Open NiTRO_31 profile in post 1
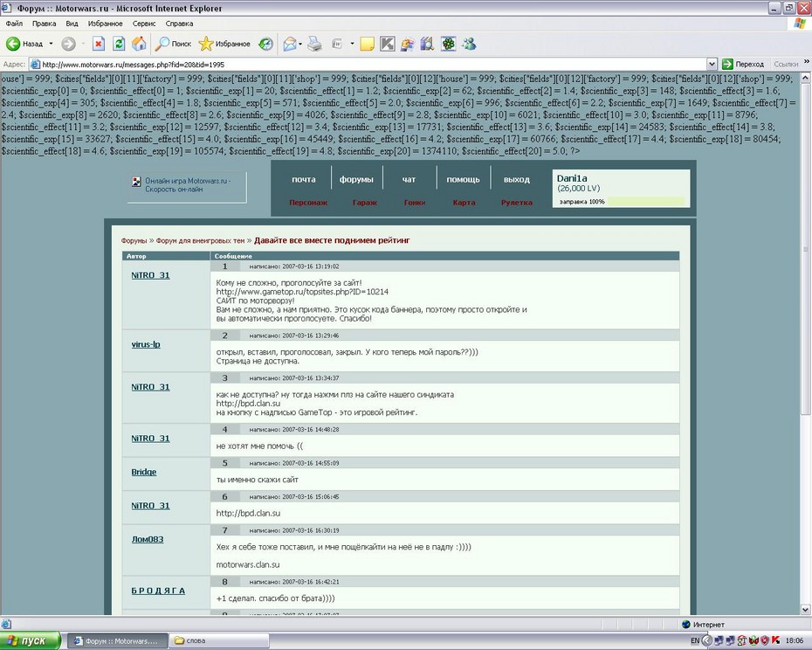The height and width of the screenshot is (650, 812). [150, 275]
